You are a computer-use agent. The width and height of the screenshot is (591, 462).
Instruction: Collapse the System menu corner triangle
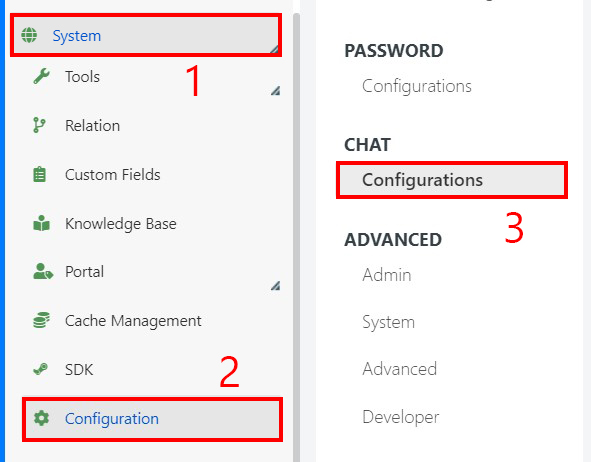click(x=274, y=49)
